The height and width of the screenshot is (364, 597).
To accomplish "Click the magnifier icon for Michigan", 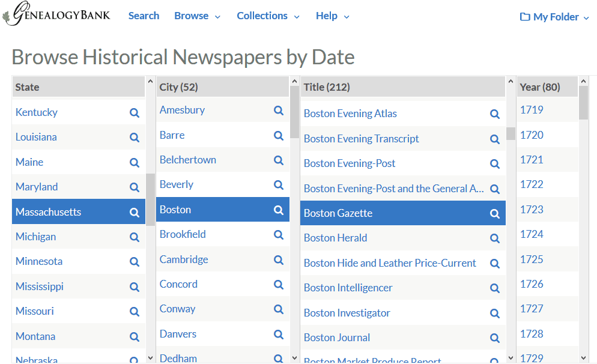I will coord(134,237).
